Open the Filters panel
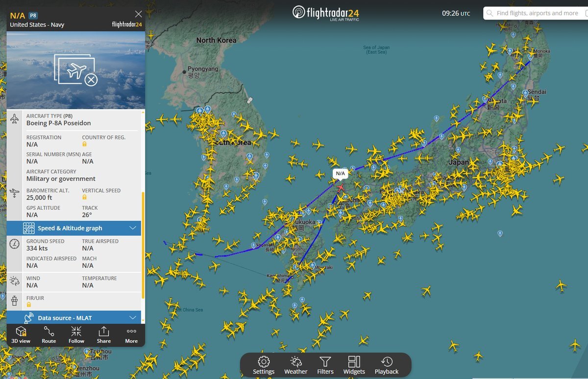 325,365
